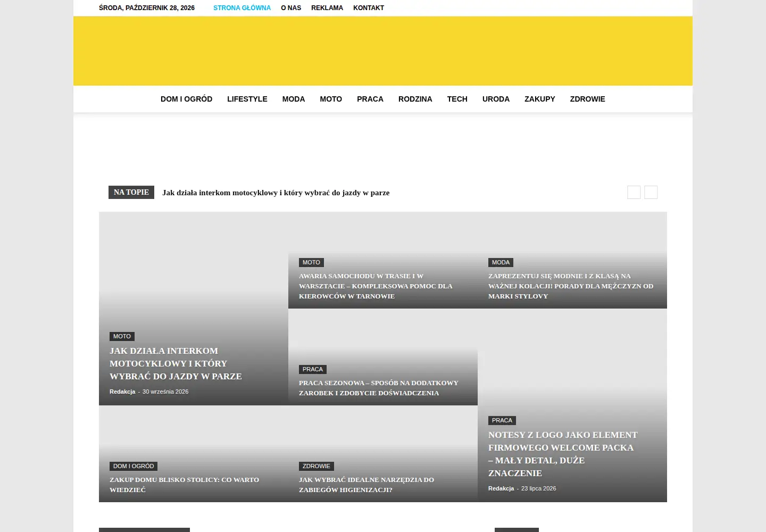The width and height of the screenshot is (766, 532).
Task: Show previous trending ticker headline
Action: pos(634,192)
